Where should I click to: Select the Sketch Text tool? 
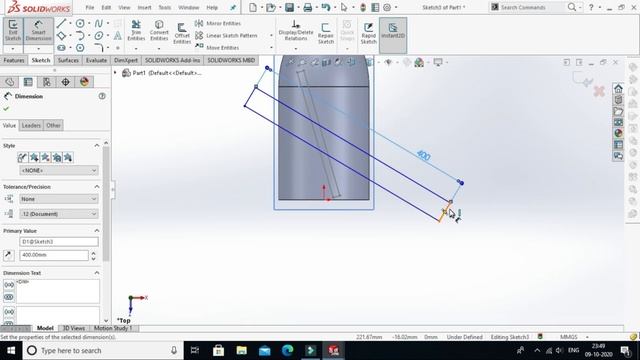118,36
